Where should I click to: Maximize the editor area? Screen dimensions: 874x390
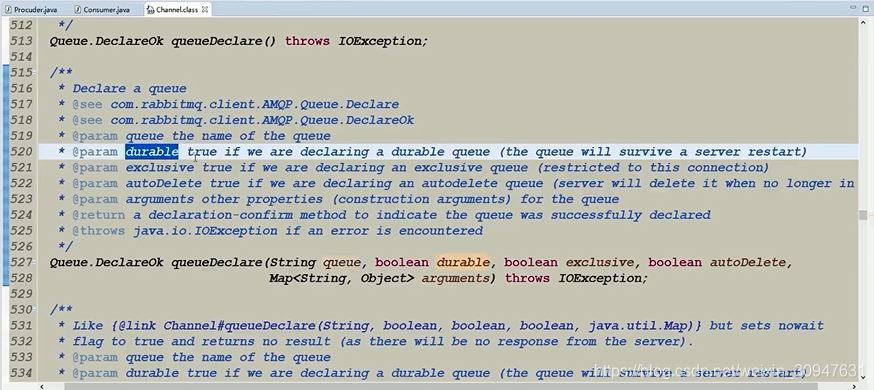(865, 8)
